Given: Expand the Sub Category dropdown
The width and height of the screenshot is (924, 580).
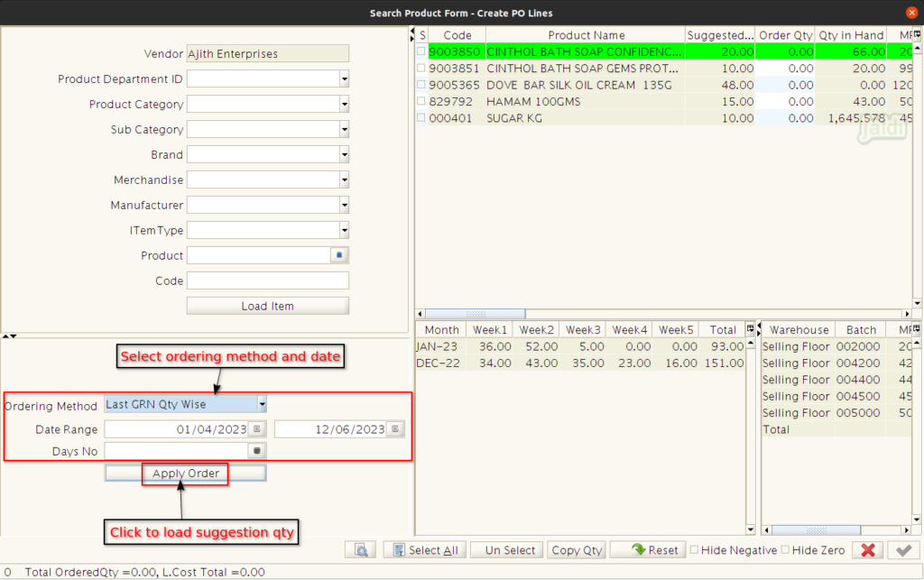Looking at the screenshot, I should [344, 130].
